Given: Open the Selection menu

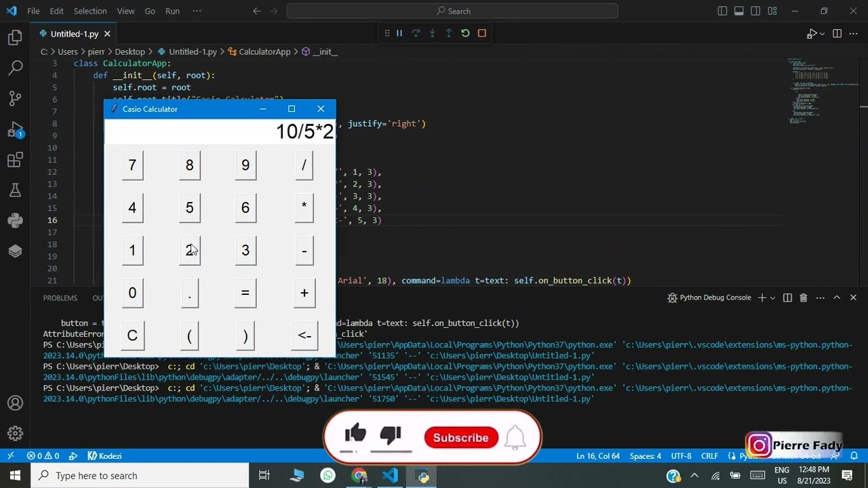Looking at the screenshot, I should 90,11.
